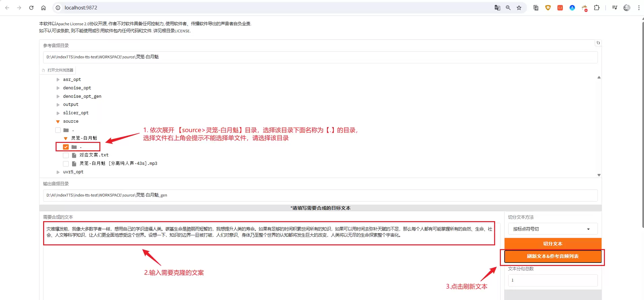This screenshot has height=300, width=644.
Task: Expand the asr_opt folder
Action: [58, 80]
